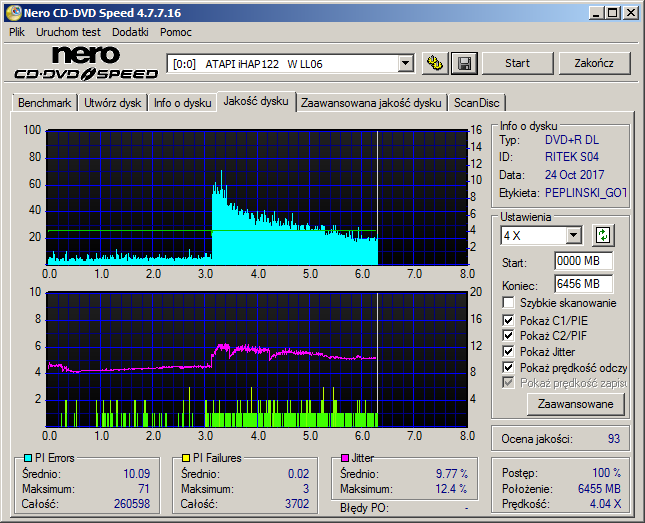Click the Błędy PO label

[364, 508]
